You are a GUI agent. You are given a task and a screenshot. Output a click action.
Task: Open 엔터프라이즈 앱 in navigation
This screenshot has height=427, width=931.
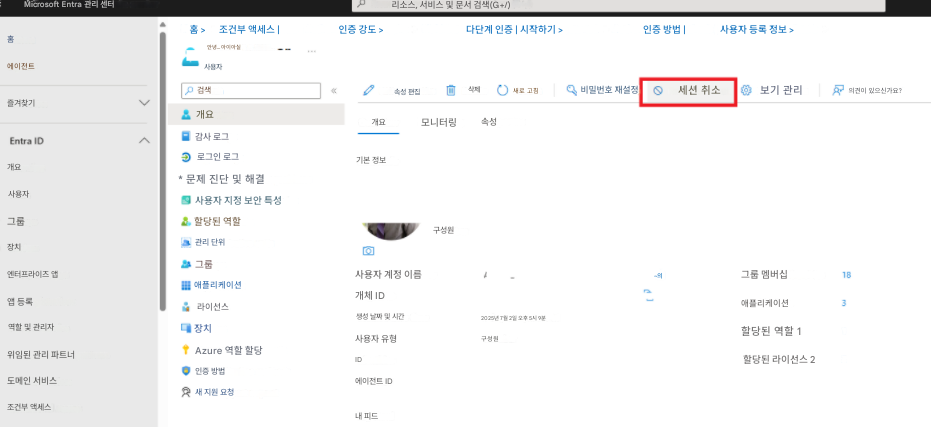pos(32,274)
